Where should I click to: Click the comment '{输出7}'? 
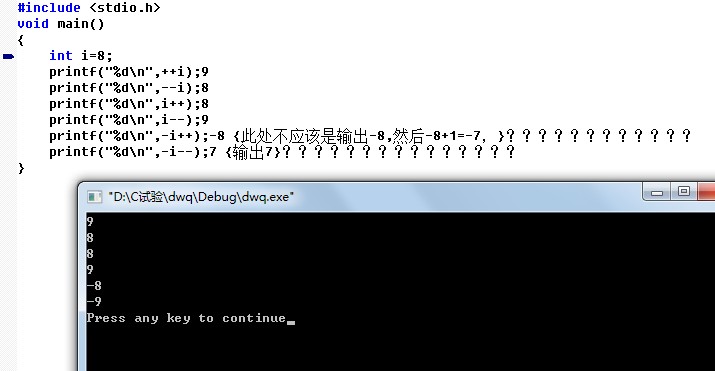coord(253,152)
